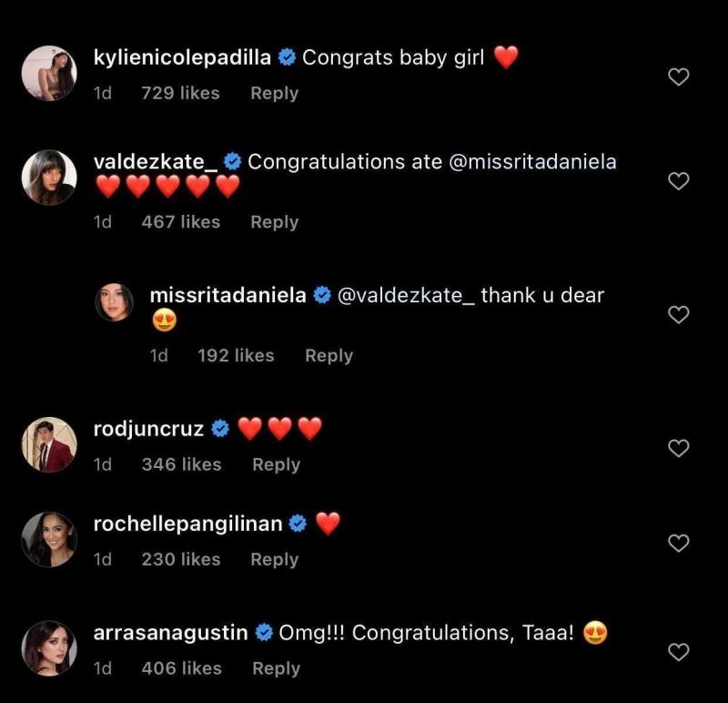The height and width of the screenshot is (703, 728).
Task: View the 729 likes list
Action: pyautogui.click(x=180, y=93)
